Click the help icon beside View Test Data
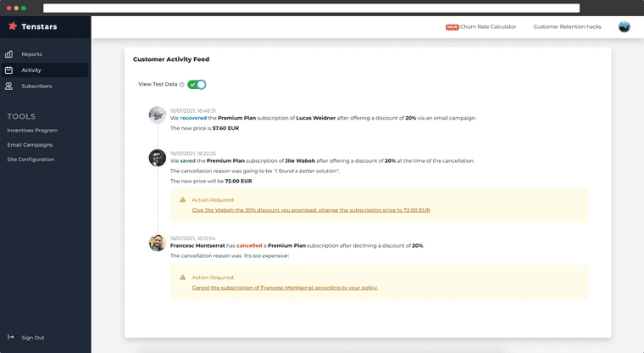 [x=181, y=85]
